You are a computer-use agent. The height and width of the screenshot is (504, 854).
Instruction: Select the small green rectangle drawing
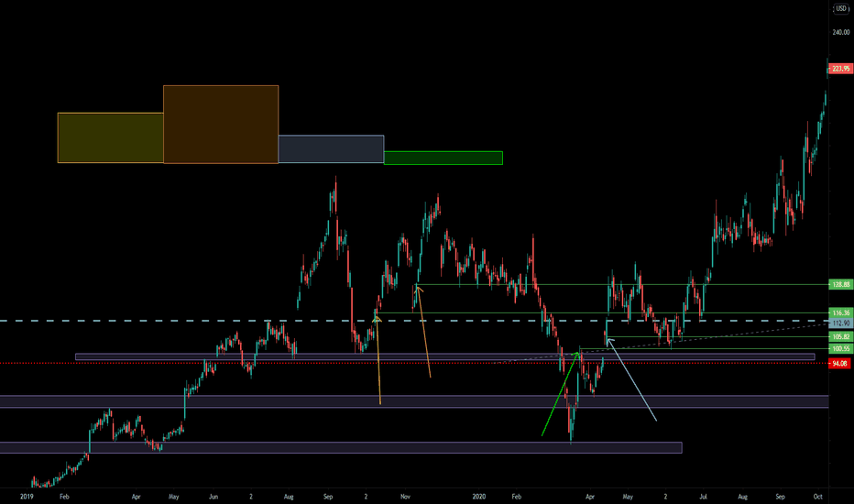click(443, 158)
